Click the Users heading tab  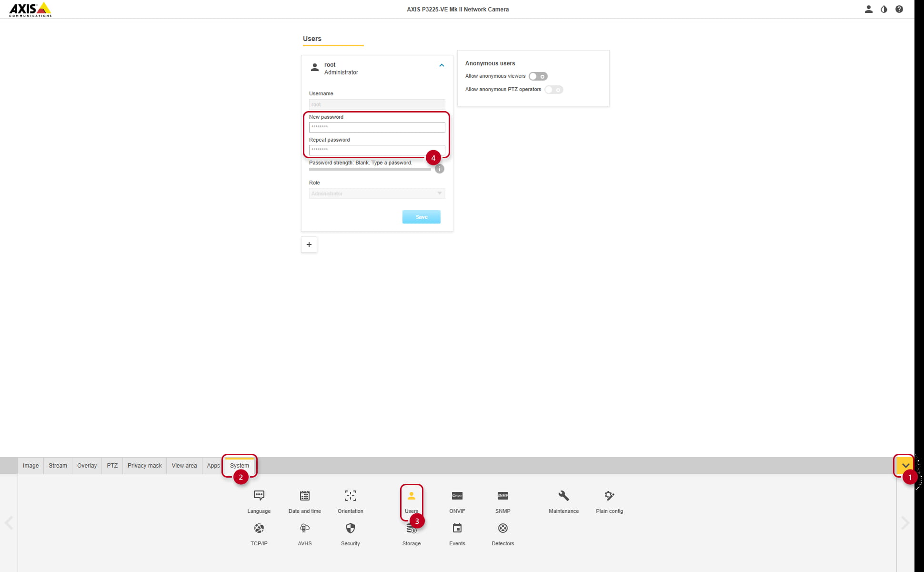[x=312, y=39]
